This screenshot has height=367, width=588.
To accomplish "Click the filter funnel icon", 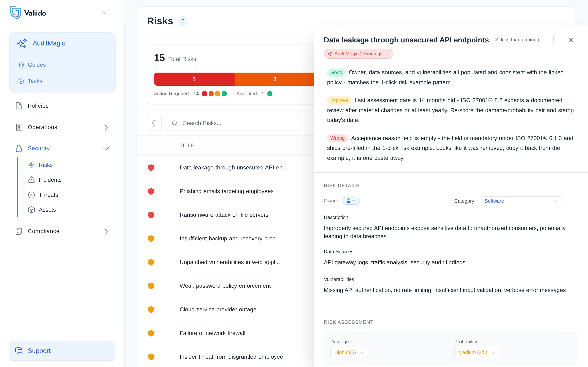I will pos(154,123).
